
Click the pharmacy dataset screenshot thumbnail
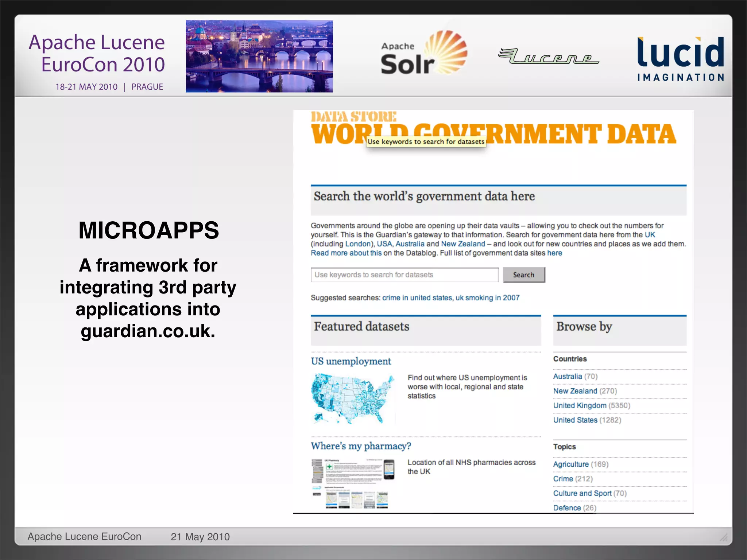pyautogui.click(x=353, y=483)
